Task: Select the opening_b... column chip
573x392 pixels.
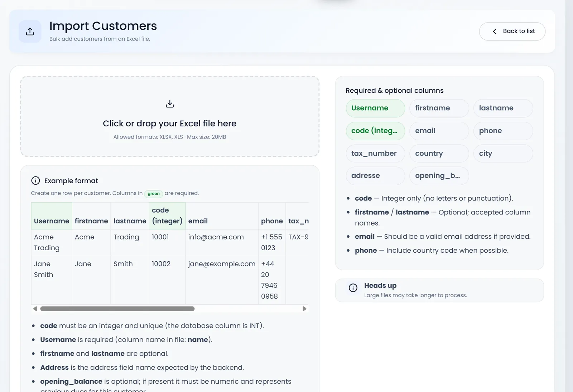Action: point(439,176)
